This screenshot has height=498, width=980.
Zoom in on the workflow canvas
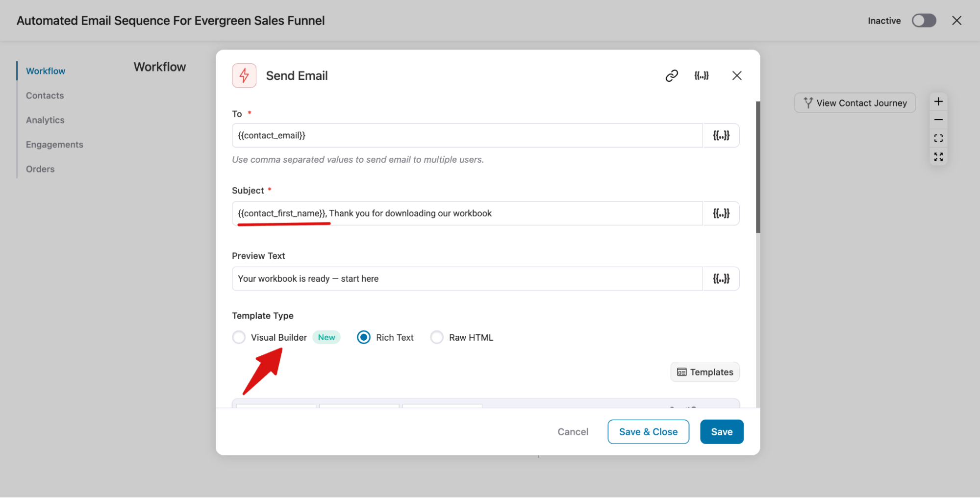pyautogui.click(x=938, y=101)
